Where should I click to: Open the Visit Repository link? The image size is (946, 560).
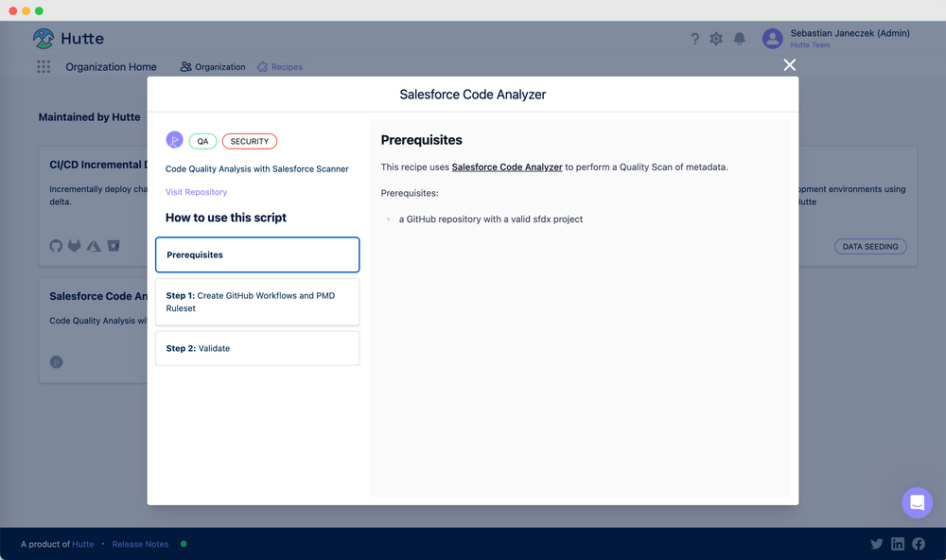click(x=196, y=192)
